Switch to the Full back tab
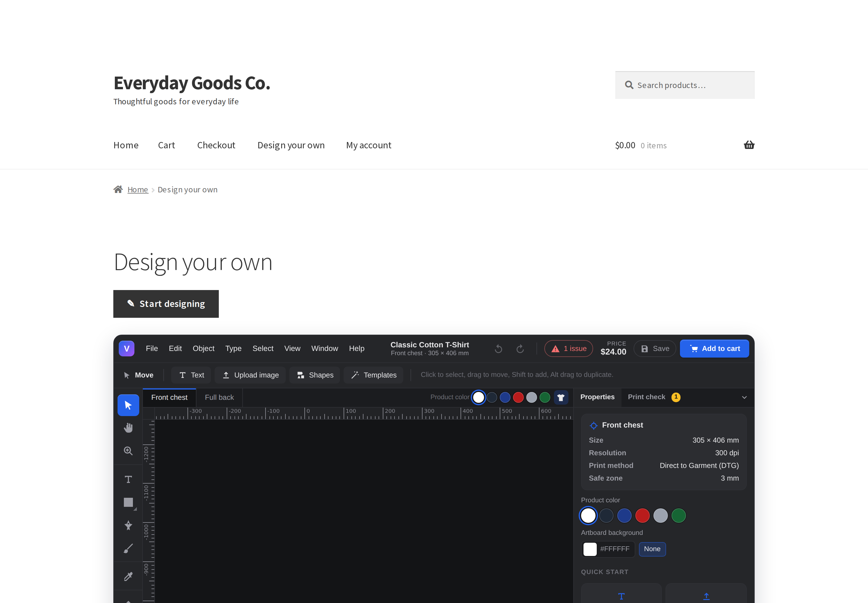This screenshot has width=868, height=603. point(219,397)
